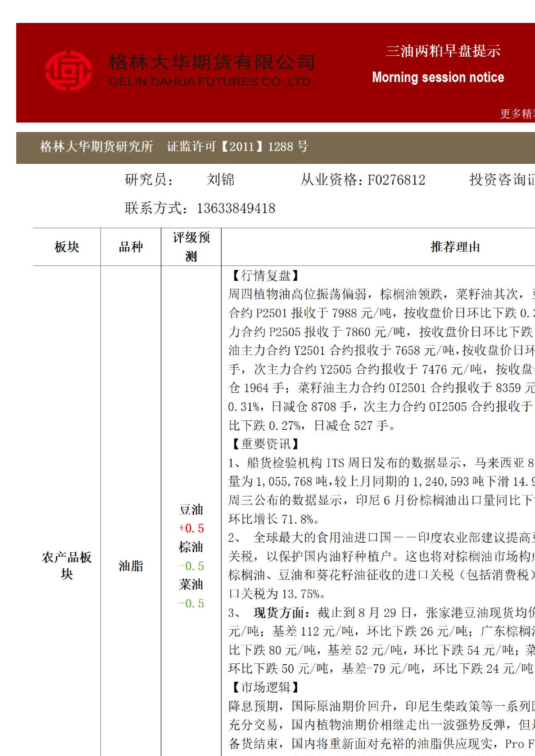Click the section heading 【行情复盘】
This screenshot has height=756, width=535.
[264, 275]
